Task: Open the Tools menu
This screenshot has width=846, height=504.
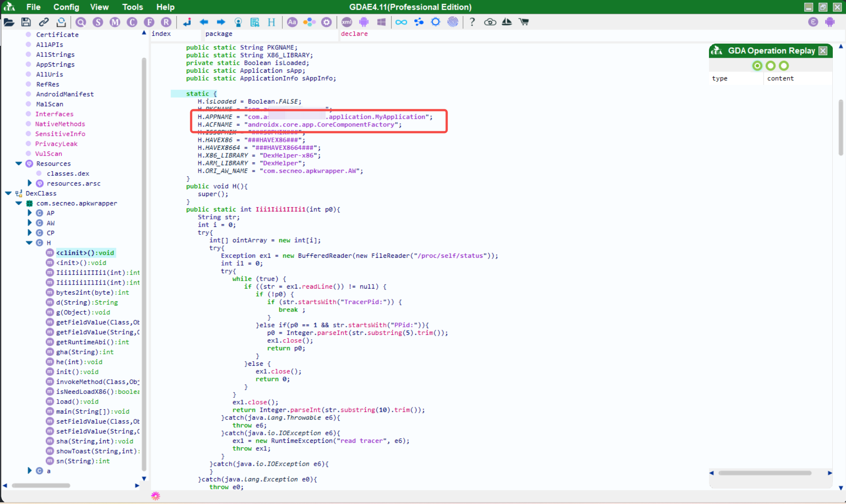Action: tap(132, 7)
